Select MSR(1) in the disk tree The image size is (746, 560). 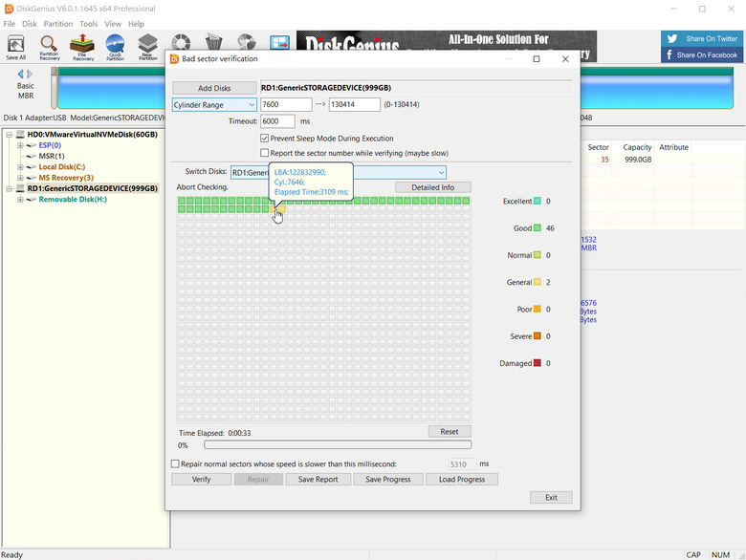(52, 156)
